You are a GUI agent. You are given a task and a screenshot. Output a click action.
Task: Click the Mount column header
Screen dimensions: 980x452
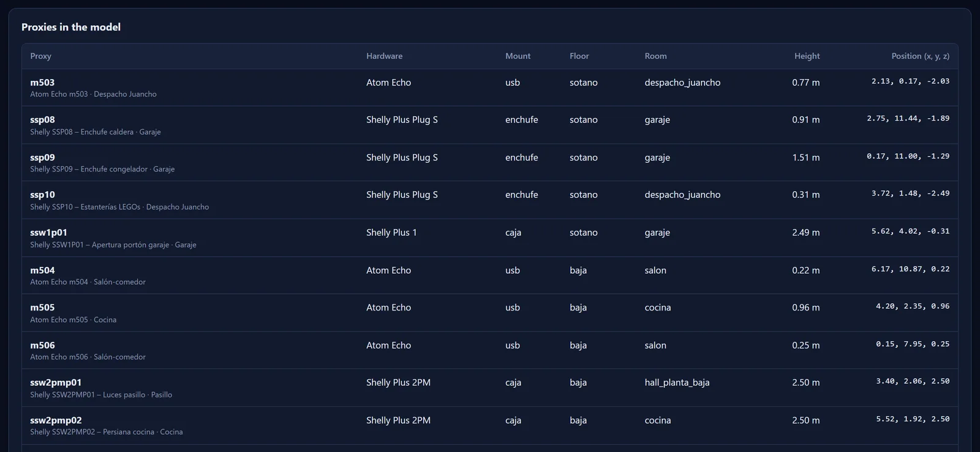[518, 56]
